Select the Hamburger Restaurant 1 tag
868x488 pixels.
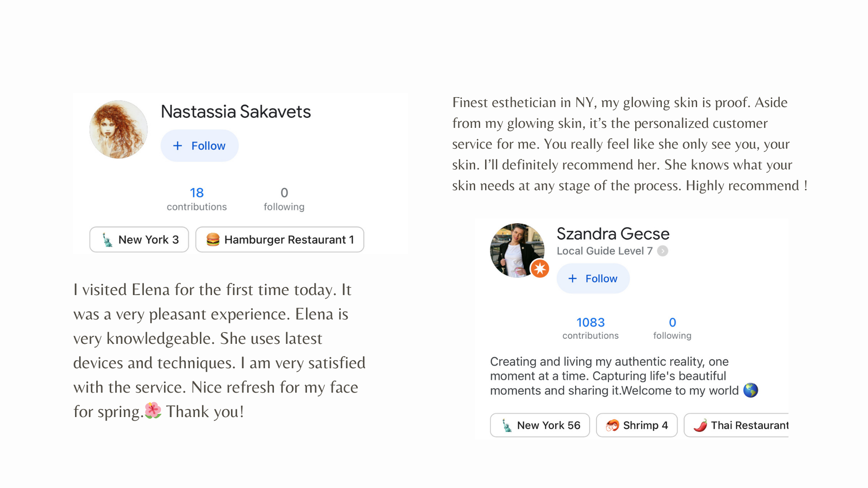pos(280,239)
